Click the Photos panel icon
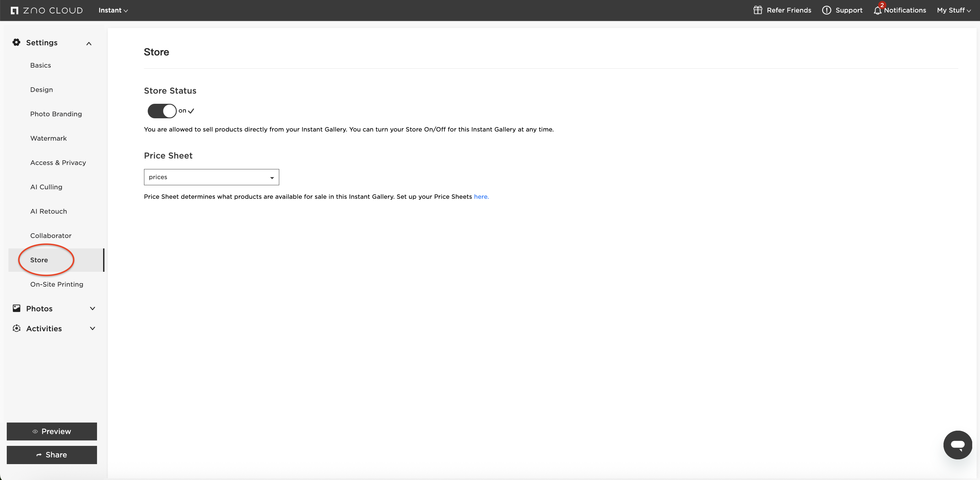This screenshot has width=980, height=480. [16, 309]
